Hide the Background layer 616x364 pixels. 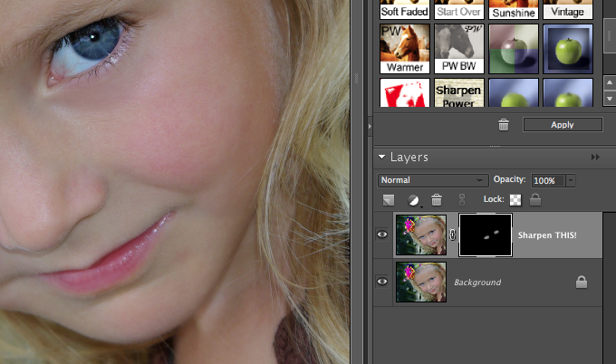pyautogui.click(x=382, y=282)
